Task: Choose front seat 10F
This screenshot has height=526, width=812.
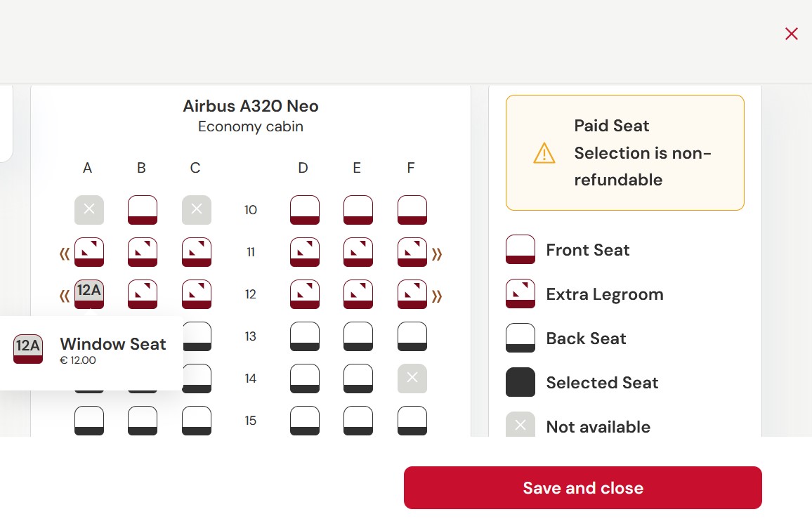Action: pos(412,210)
